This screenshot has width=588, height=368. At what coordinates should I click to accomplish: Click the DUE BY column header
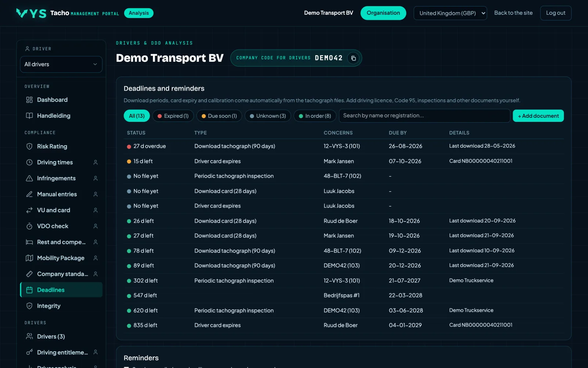[x=398, y=133]
